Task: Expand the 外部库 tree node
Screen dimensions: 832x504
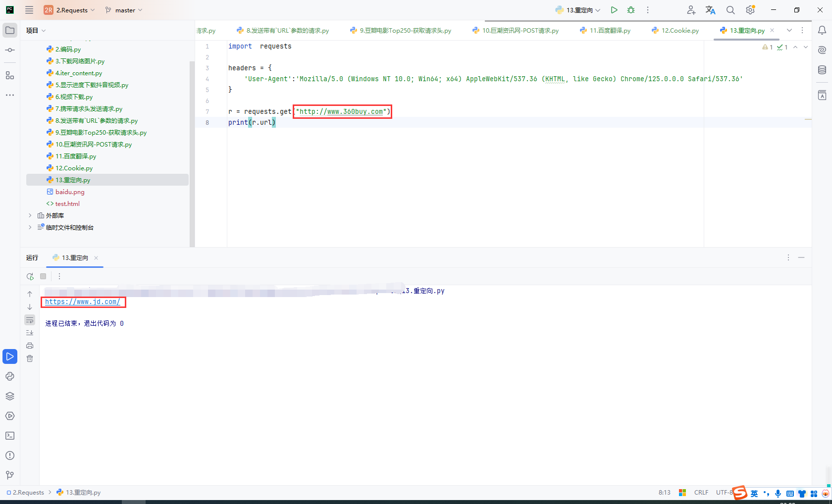Action: click(30, 215)
